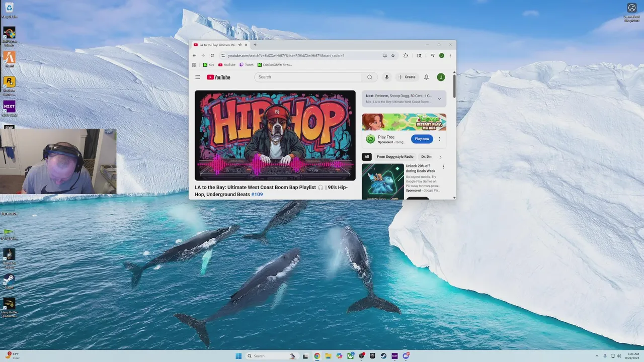Click the Windows Start button
Image resolution: width=644 pixels, height=362 pixels.
pyautogui.click(x=238, y=356)
